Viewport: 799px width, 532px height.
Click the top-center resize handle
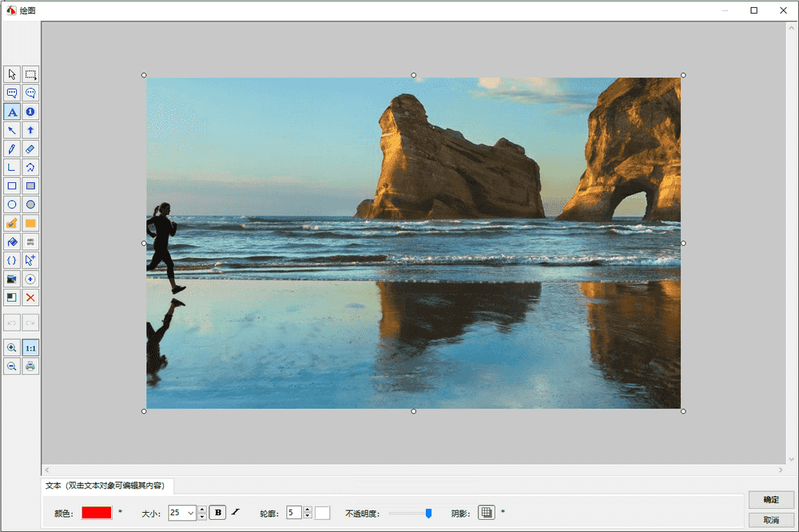(x=413, y=75)
